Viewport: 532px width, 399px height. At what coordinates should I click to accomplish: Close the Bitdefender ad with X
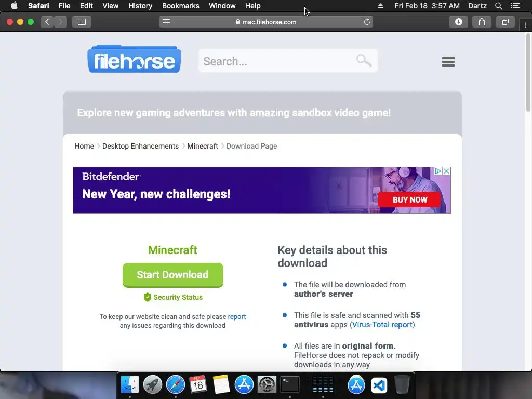coord(447,171)
